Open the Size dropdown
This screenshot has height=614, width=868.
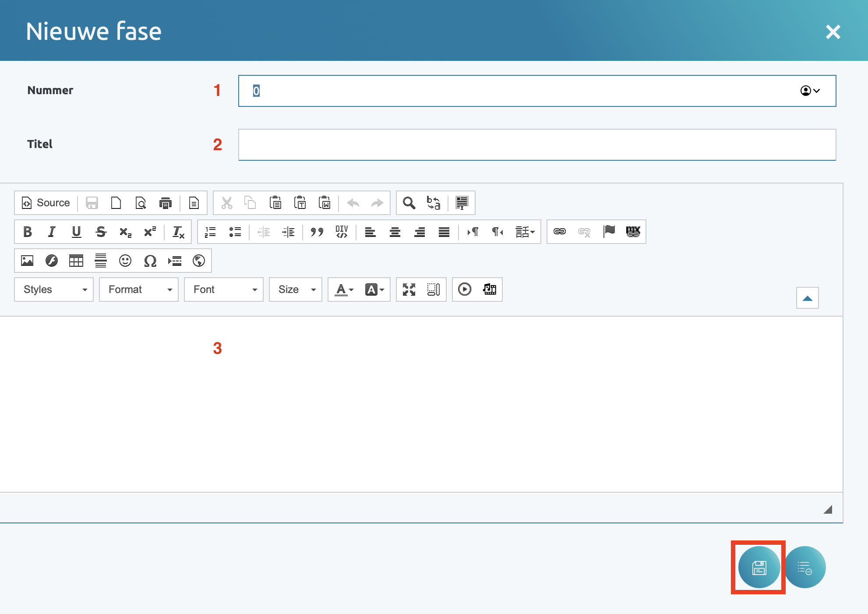pos(296,289)
